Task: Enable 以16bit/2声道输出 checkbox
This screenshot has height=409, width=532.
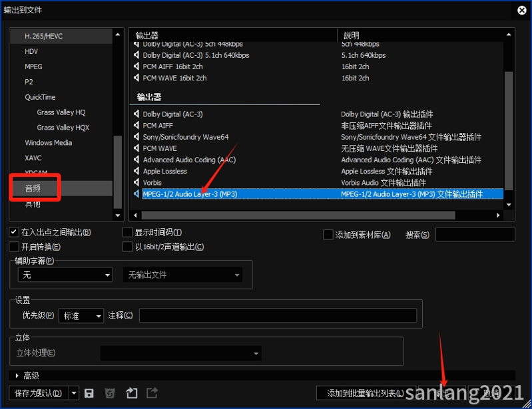Action: coord(127,247)
